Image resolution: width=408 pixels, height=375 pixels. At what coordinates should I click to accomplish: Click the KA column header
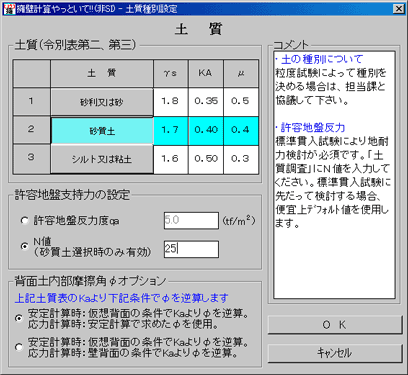[x=206, y=74]
